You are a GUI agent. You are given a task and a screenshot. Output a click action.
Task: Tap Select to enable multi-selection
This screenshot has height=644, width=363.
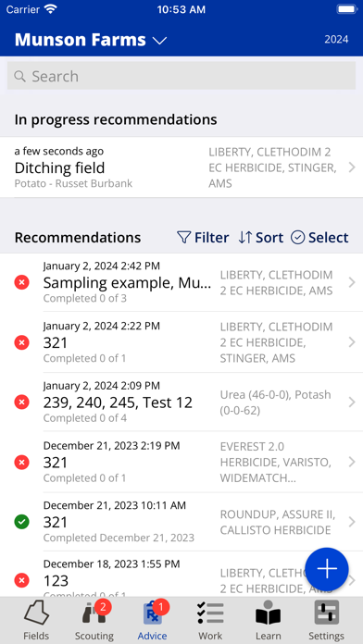[x=319, y=238]
